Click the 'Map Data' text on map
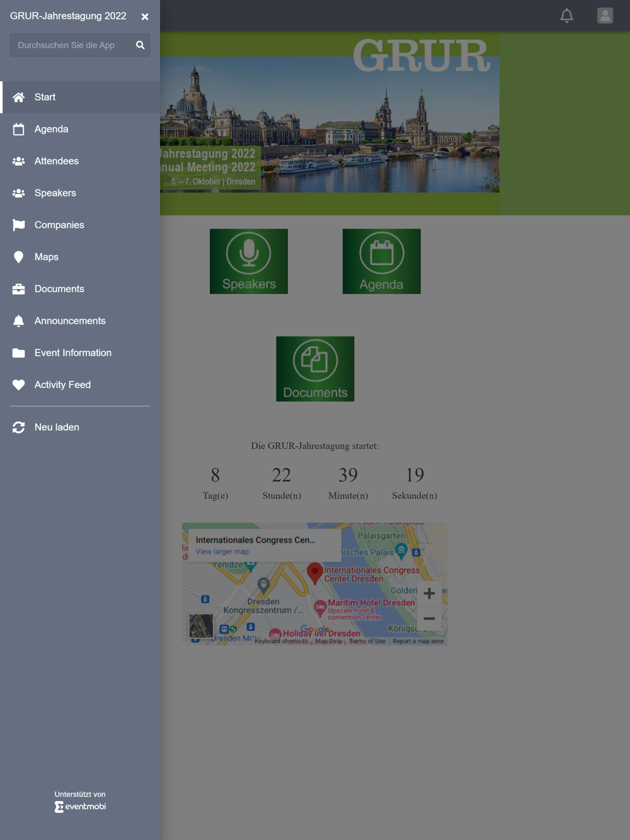630x840 pixels. (328, 641)
